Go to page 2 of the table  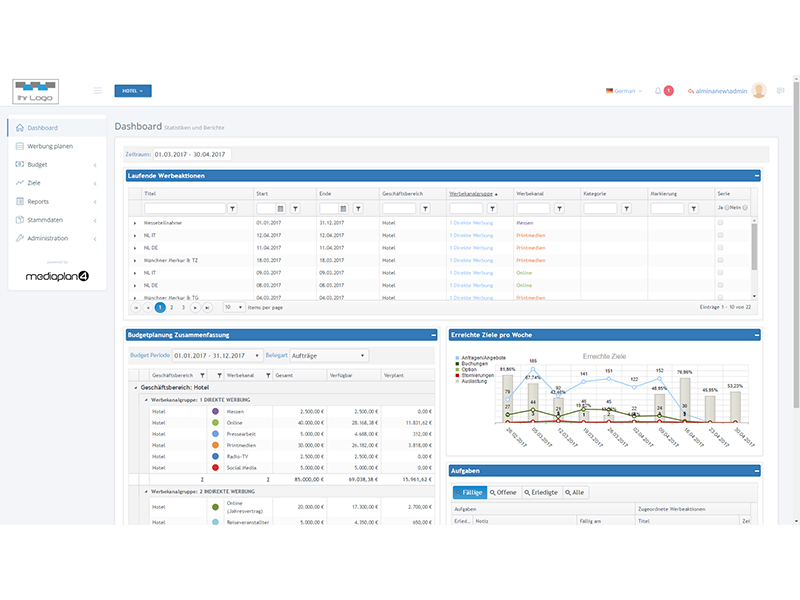point(171,307)
